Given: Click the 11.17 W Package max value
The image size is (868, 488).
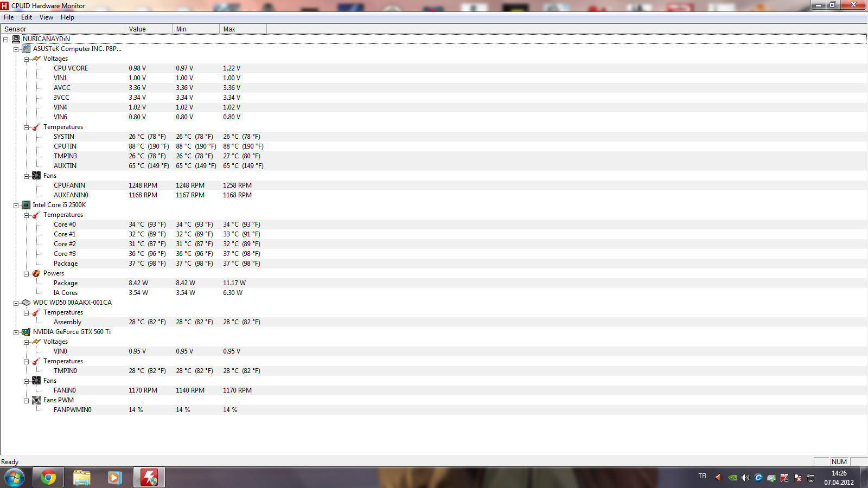Looking at the screenshot, I should (234, 283).
